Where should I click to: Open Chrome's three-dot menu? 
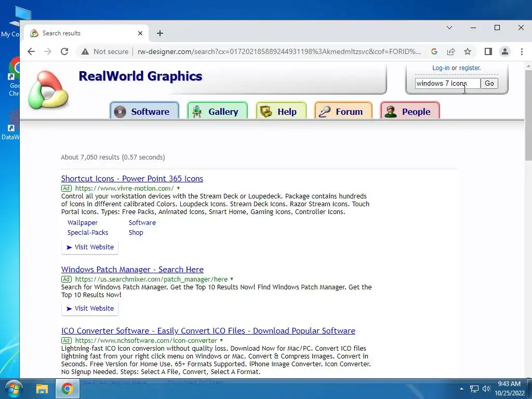click(522, 51)
